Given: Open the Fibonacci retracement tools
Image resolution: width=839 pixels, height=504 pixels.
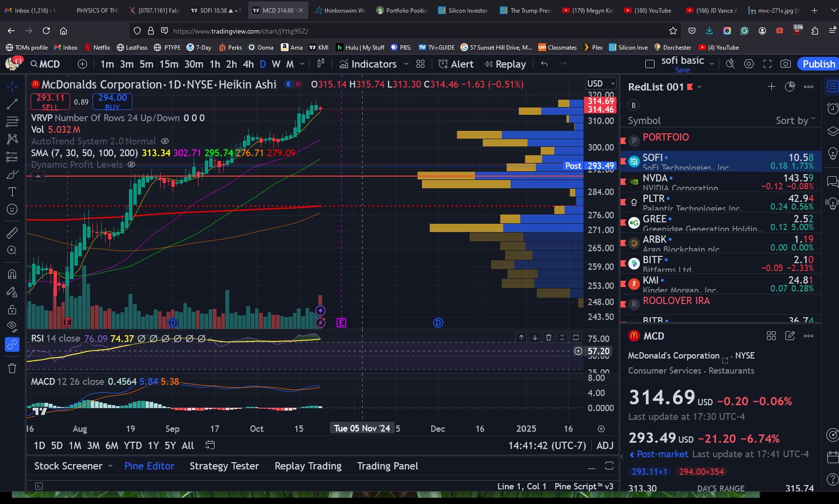Looking at the screenshot, I should 12,122.
